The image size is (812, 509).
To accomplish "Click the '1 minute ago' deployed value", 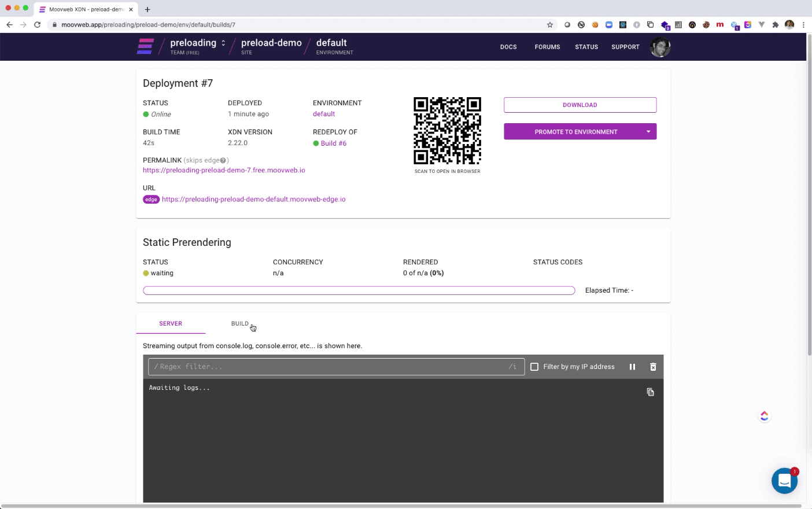I will [x=248, y=114].
